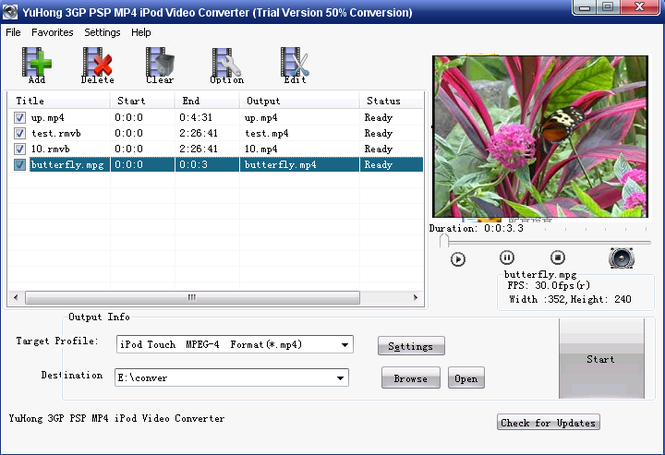
Task: Click the Browse button
Action: point(411,378)
